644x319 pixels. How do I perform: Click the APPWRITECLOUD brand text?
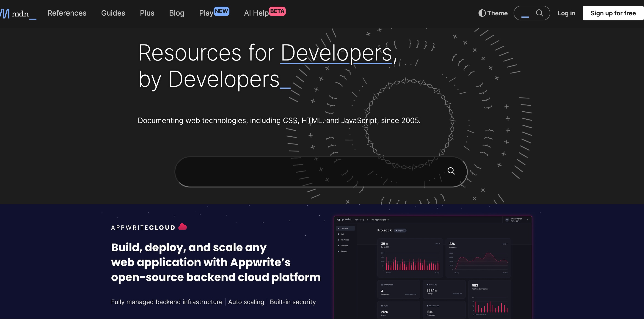point(143,228)
